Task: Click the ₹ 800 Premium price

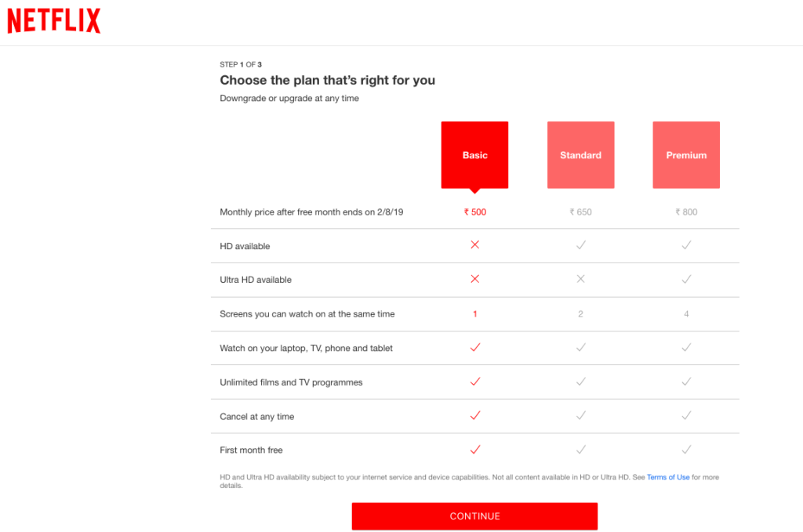Action: 686,212
